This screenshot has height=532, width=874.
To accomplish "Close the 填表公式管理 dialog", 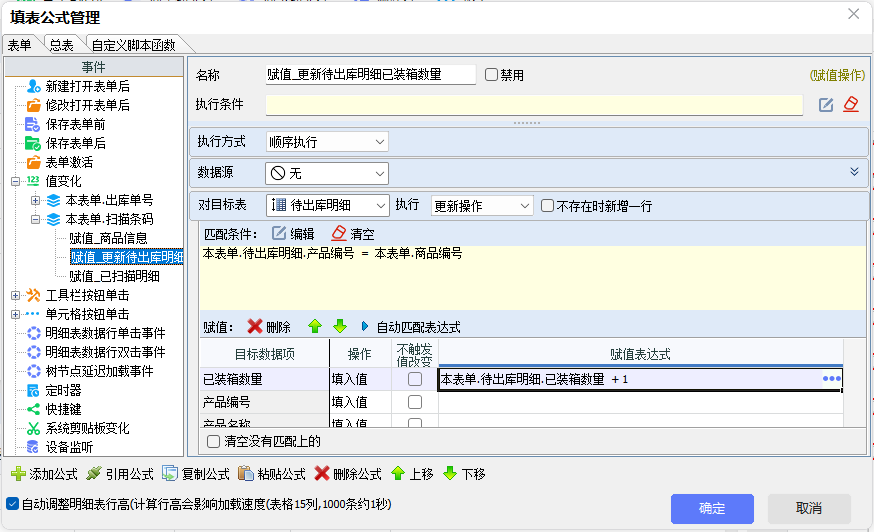I will [853, 14].
